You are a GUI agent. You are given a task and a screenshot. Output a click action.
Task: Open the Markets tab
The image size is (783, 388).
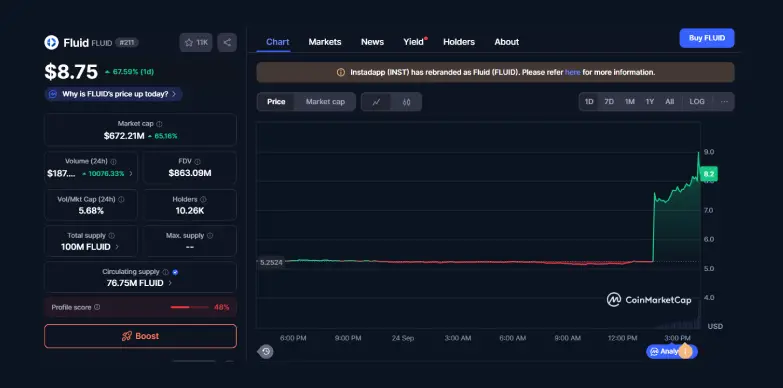pos(325,42)
